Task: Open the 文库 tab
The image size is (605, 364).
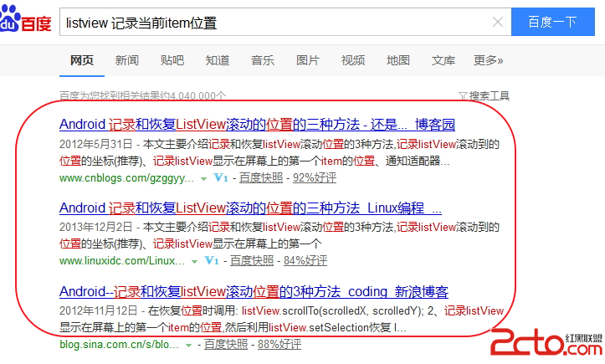Action: coord(443,60)
